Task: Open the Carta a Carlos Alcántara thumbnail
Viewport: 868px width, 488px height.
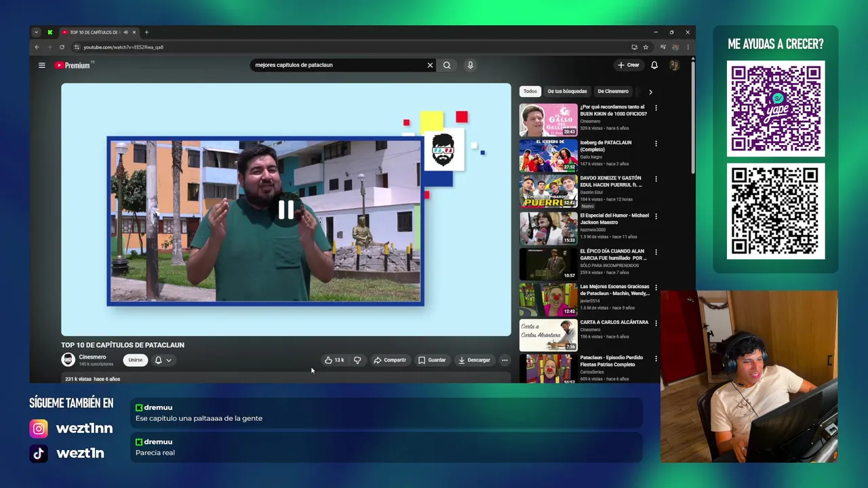Action: point(548,335)
